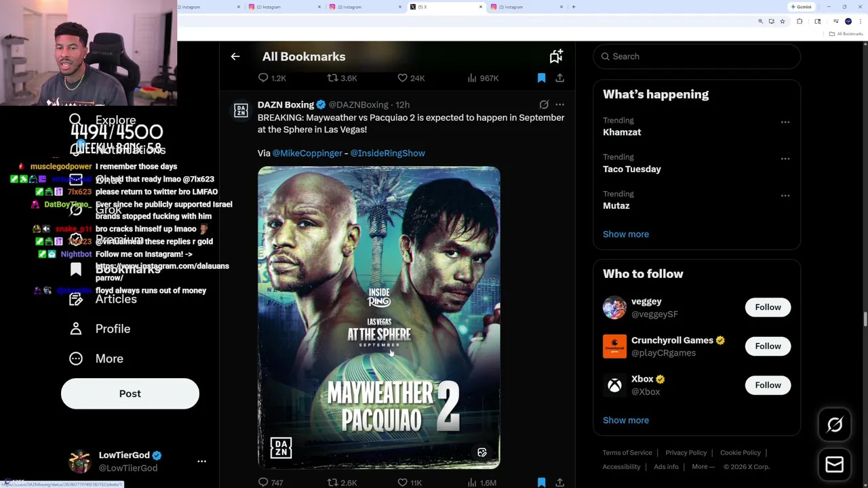Share the post with 967K views

tap(559, 78)
